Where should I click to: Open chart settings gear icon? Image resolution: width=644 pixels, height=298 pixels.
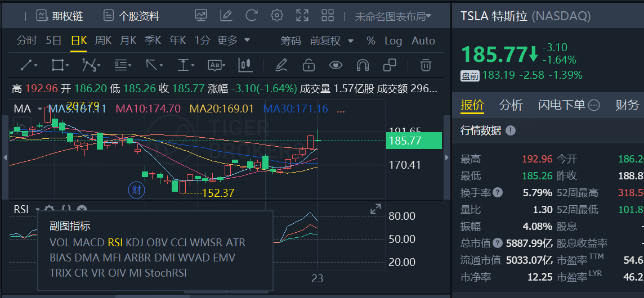(x=277, y=16)
